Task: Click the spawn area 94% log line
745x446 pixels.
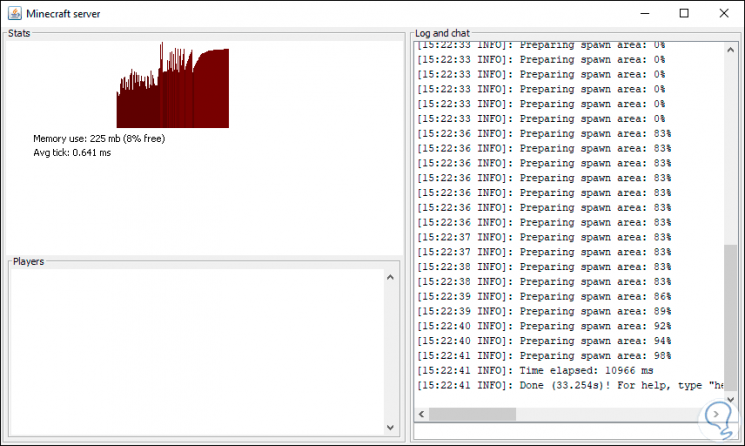Action: coord(544,341)
